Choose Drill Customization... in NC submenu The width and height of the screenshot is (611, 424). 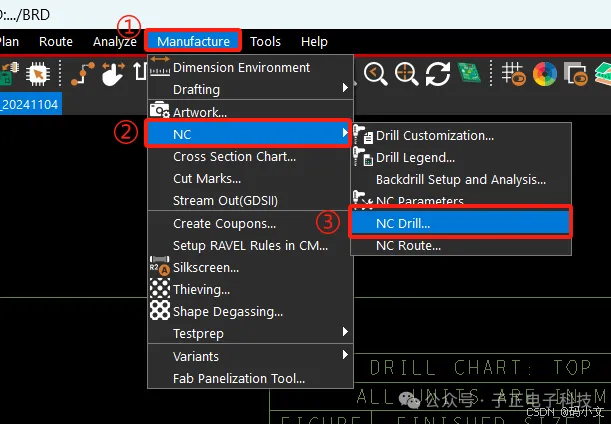(461, 135)
